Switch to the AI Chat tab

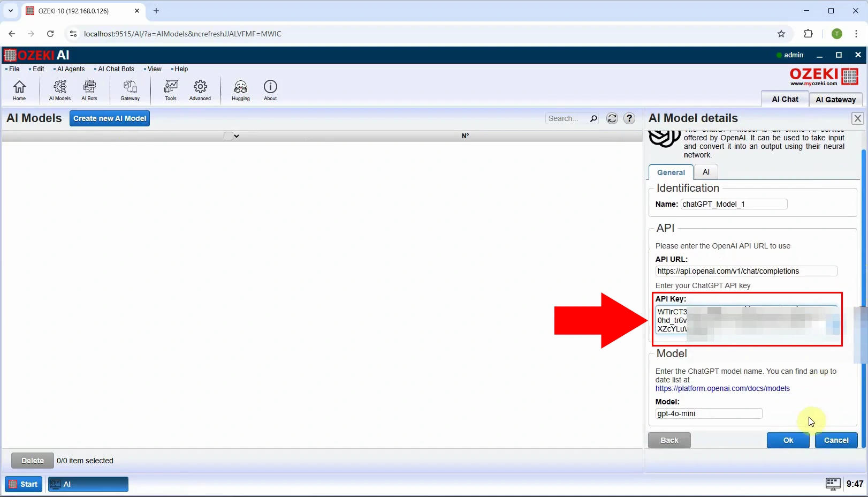[785, 99]
